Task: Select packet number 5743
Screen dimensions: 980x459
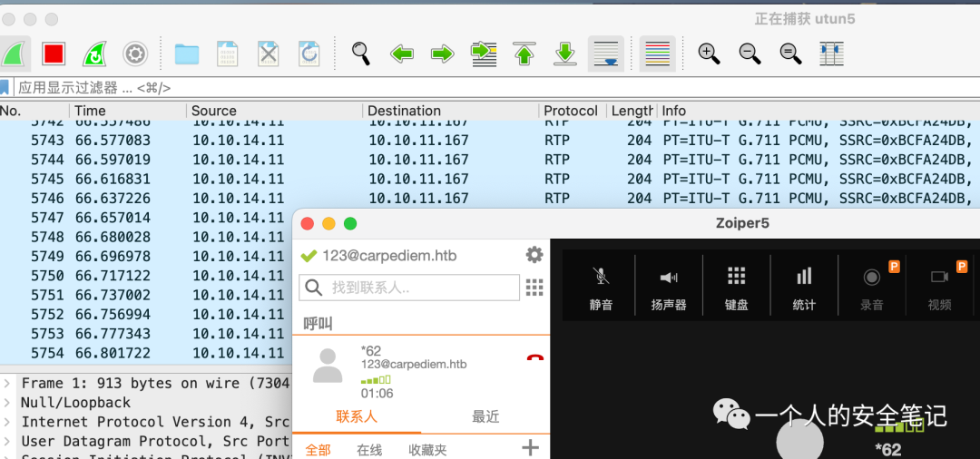Action: click(x=490, y=140)
